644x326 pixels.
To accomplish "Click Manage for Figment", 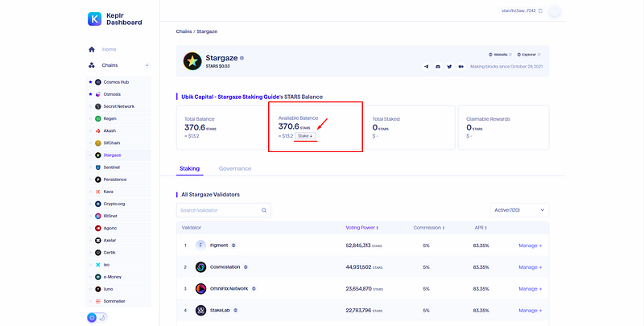I will [x=530, y=246].
